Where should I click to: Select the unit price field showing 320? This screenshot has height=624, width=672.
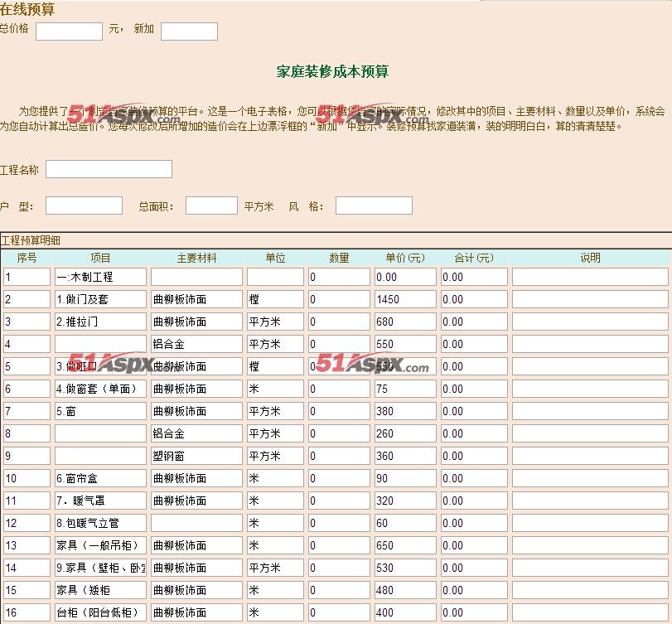[405, 501]
